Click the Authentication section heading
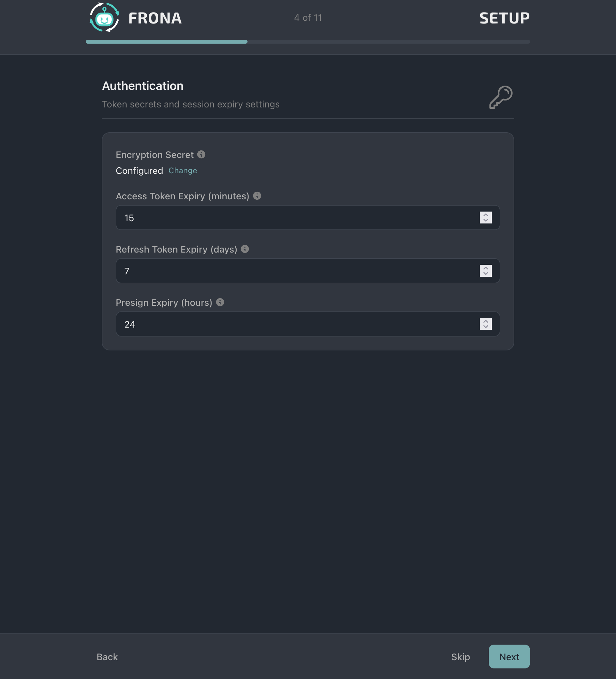This screenshot has height=679, width=616. [142, 86]
